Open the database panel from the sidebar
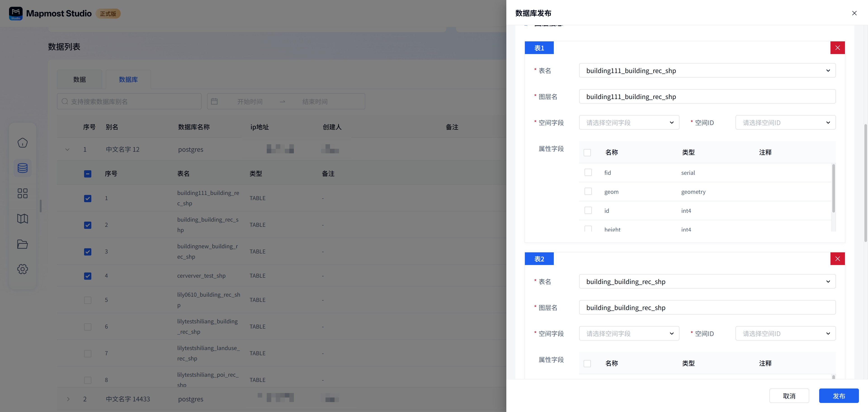The width and height of the screenshot is (868, 412). tap(22, 168)
